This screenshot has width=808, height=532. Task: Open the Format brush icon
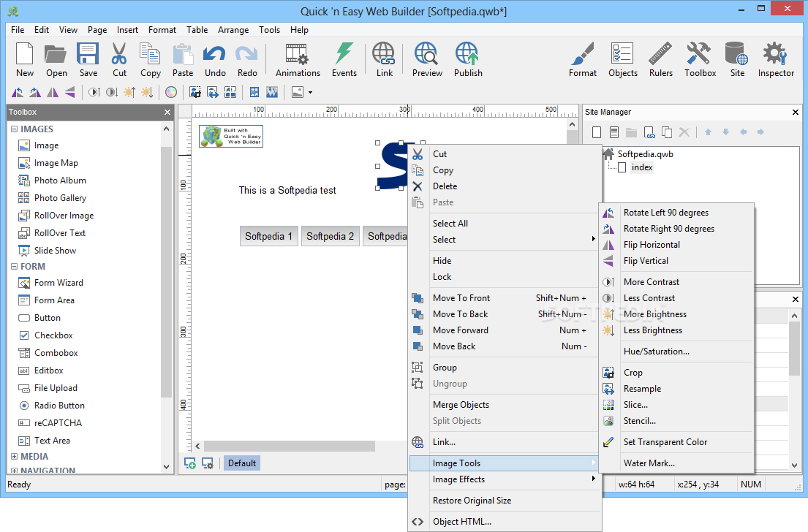(582, 60)
